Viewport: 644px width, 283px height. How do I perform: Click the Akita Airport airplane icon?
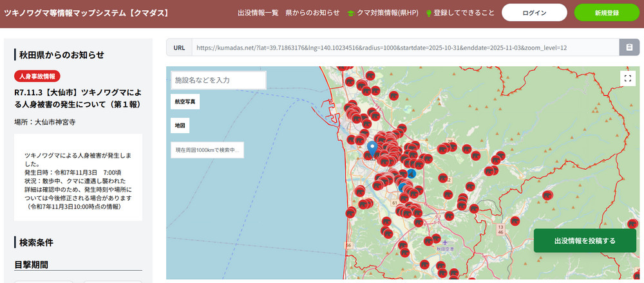coord(444,242)
